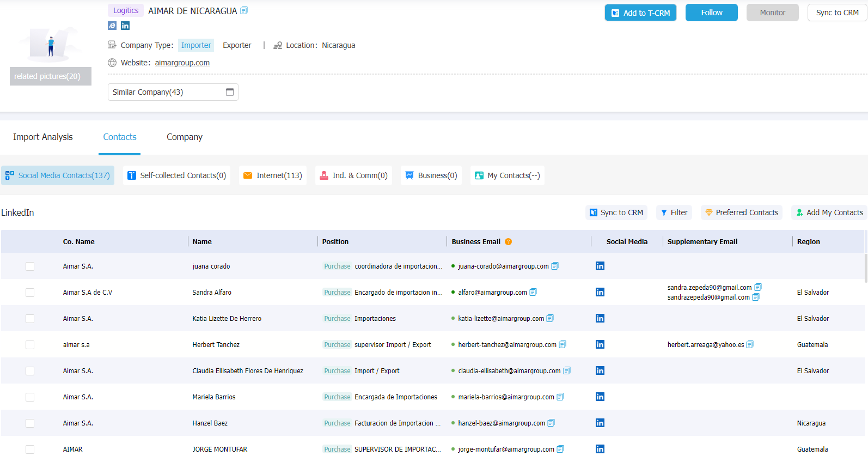Viewport: 868px width, 462px height.
Task: Switch to Contacts tab
Action: coord(120,137)
